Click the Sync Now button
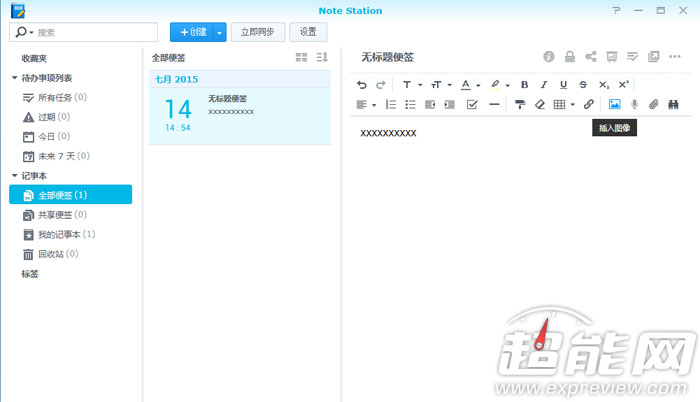Screen dimensions: 700x402 pos(258,32)
